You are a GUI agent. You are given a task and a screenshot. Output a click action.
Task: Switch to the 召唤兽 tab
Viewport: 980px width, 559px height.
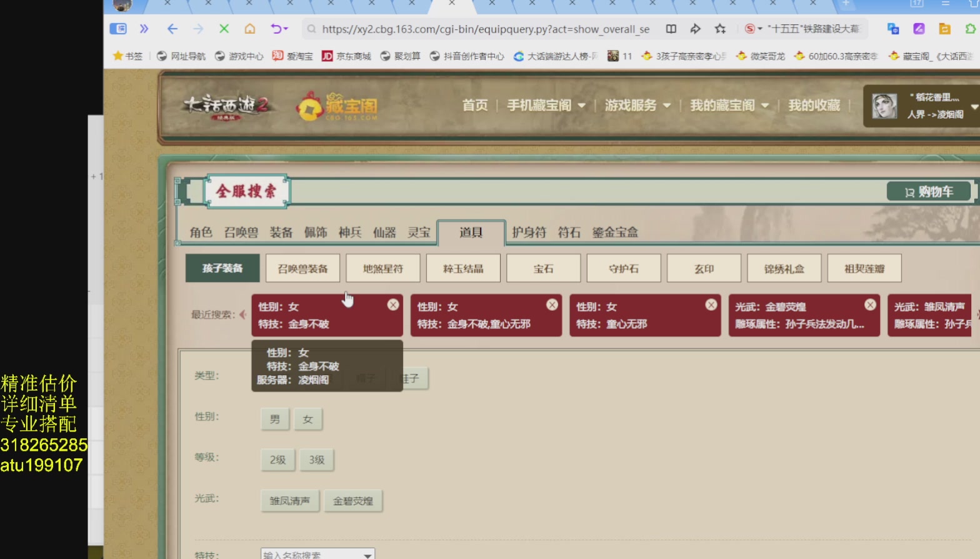pyautogui.click(x=241, y=233)
